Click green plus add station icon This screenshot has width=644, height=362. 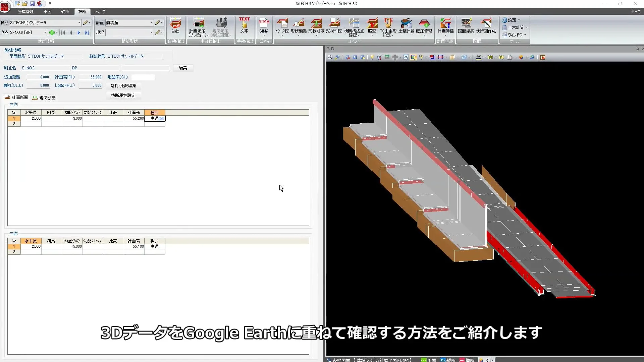pyautogui.click(x=52, y=33)
